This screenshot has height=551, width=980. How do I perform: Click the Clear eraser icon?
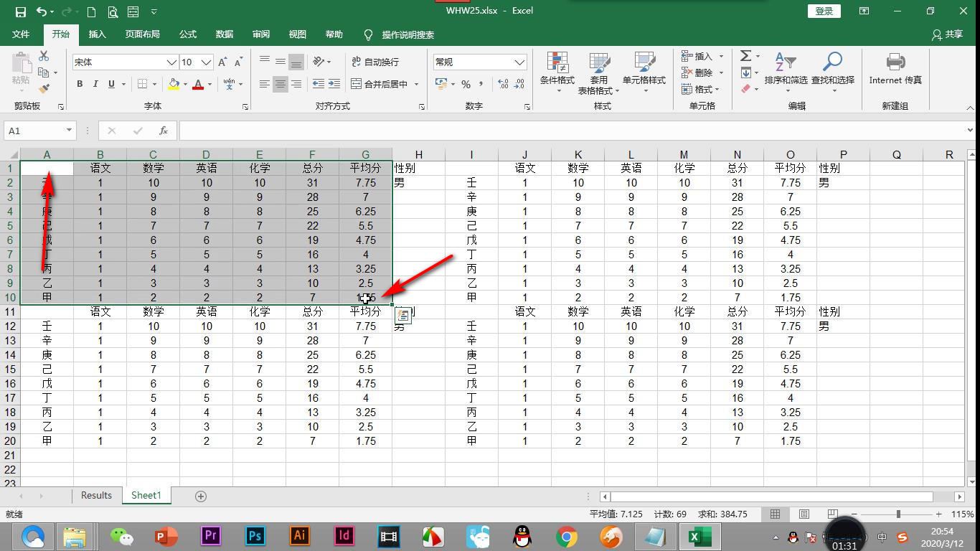745,89
